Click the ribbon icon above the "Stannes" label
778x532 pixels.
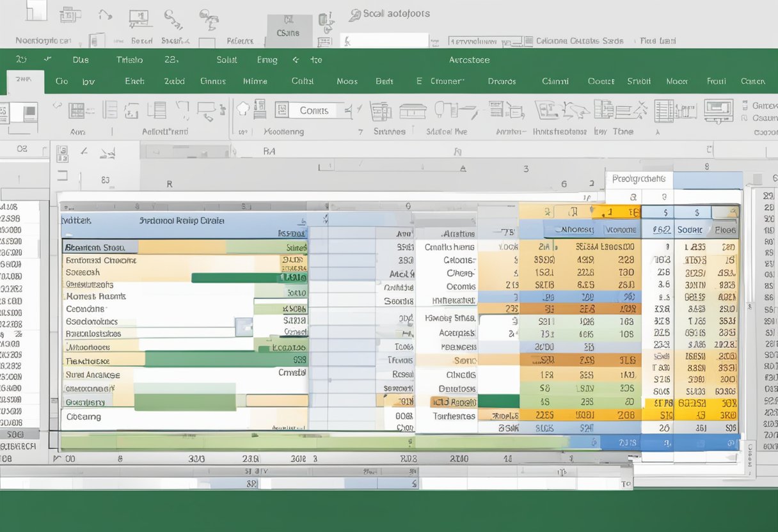[x=381, y=110]
